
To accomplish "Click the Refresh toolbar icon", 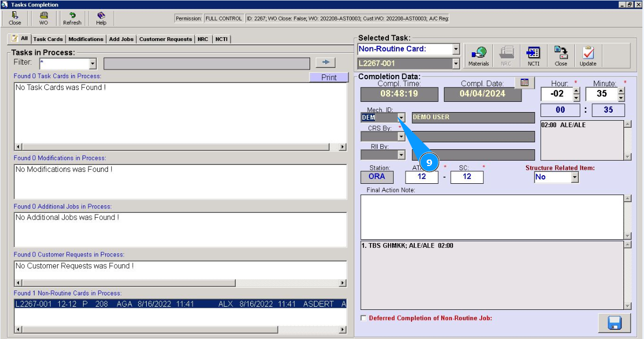I will pos(72,18).
